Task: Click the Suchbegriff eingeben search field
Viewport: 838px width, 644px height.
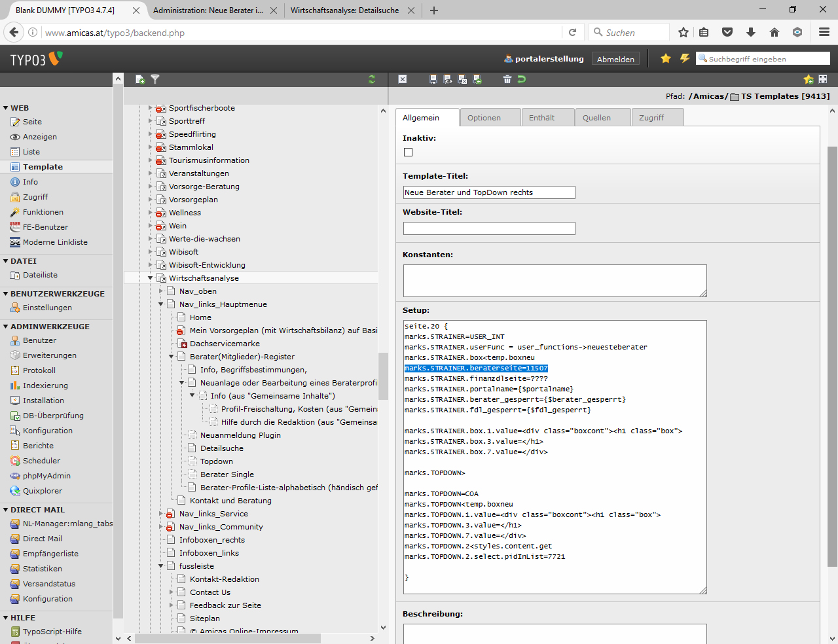Action: [x=763, y=58]
